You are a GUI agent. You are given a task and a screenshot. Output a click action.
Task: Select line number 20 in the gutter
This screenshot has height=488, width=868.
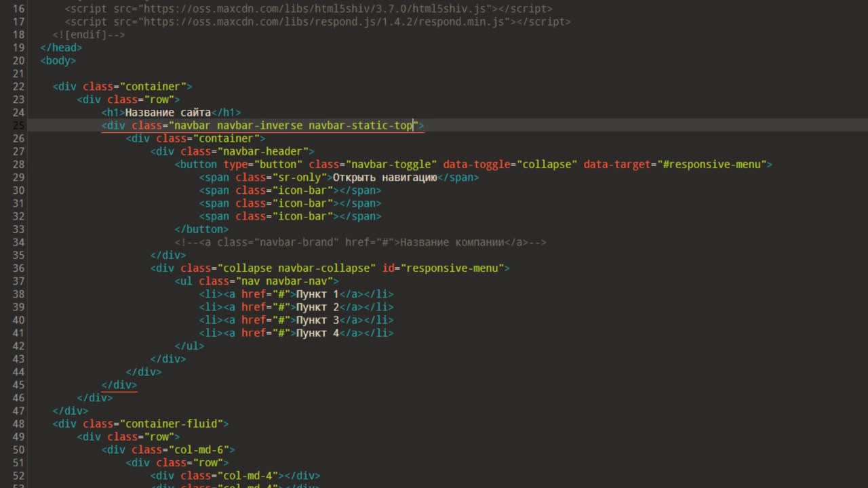(18, 60)
